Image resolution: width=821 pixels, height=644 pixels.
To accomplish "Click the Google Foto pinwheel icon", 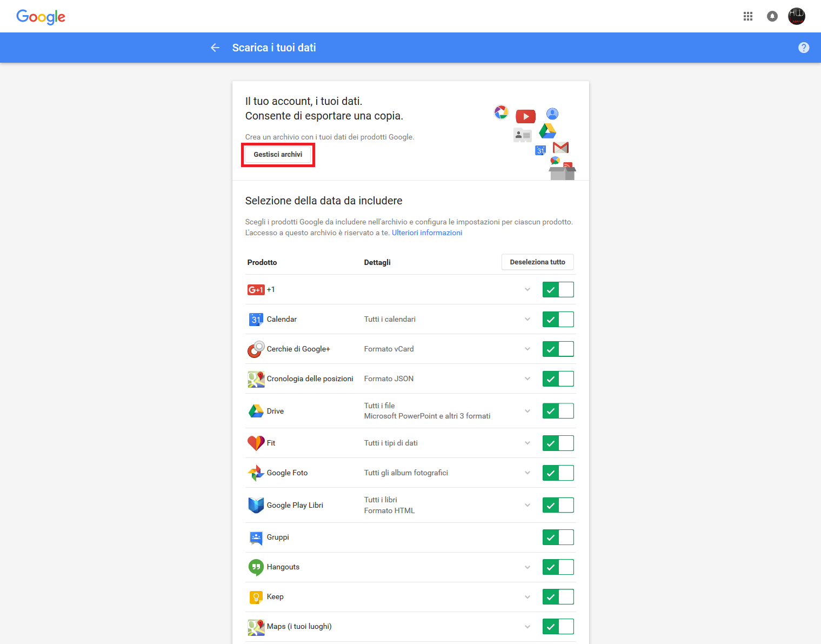I will point(256,473).
